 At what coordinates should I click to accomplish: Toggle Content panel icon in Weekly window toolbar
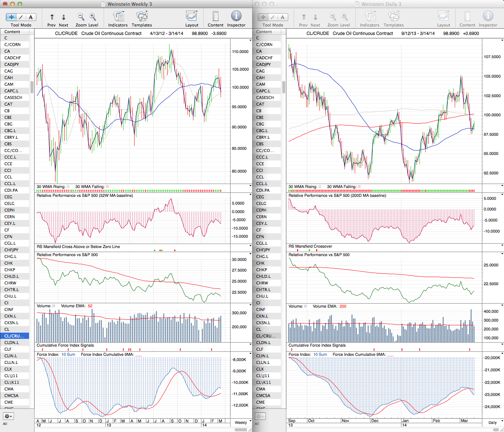click(x=215, y=17)
